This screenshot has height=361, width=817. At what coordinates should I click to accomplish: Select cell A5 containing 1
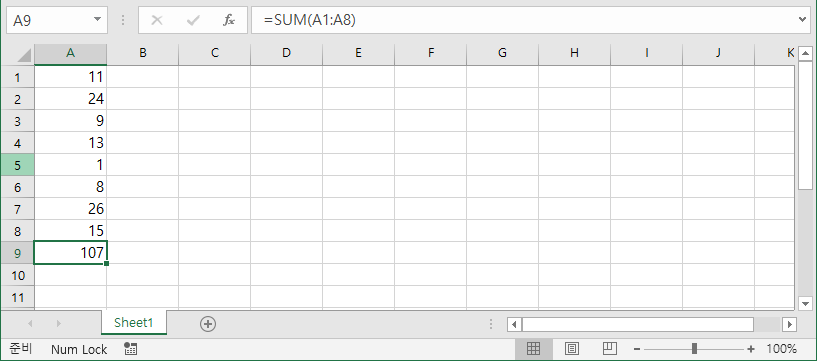click(71, 165)
